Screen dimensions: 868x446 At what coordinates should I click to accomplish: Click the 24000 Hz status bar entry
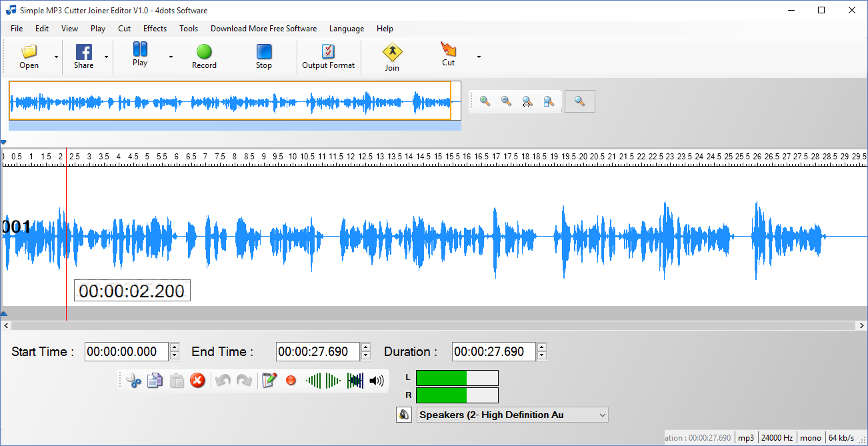[777, 438]
